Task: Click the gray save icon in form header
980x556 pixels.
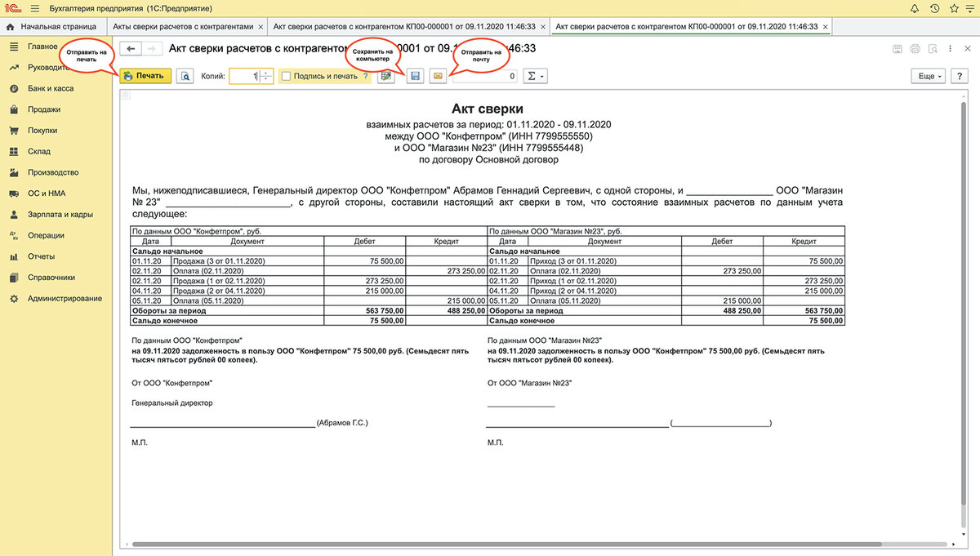Action: pyautogui.click(x=898, y=49)
